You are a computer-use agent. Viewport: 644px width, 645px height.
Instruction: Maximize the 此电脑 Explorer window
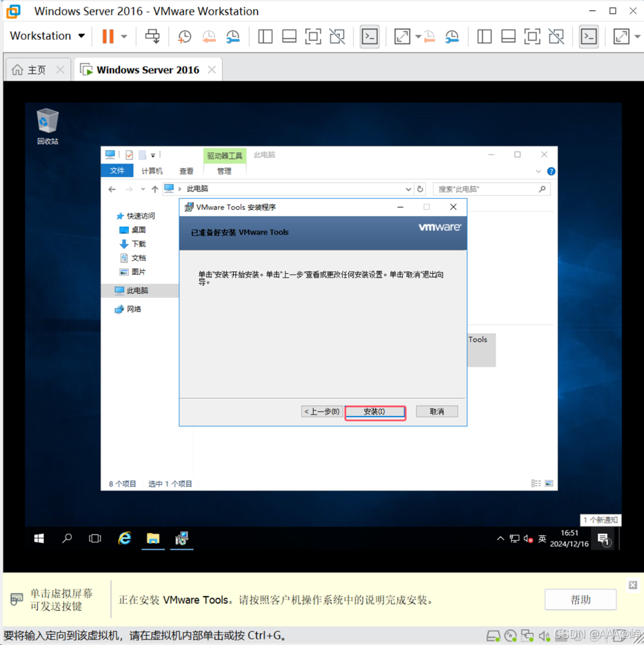(517, 155)
